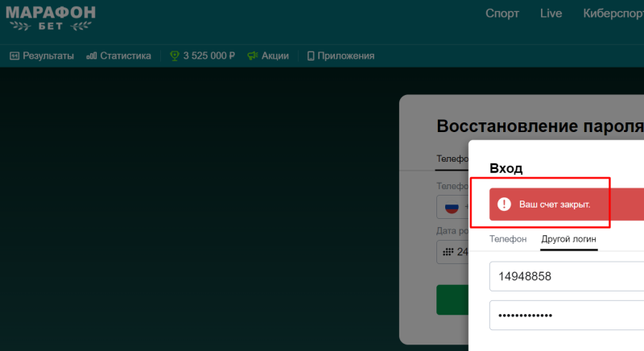The width and height of the screenshot is (644, 351).
Task: Click the Результаты scoreboard icon
Action: click(14, 56)
